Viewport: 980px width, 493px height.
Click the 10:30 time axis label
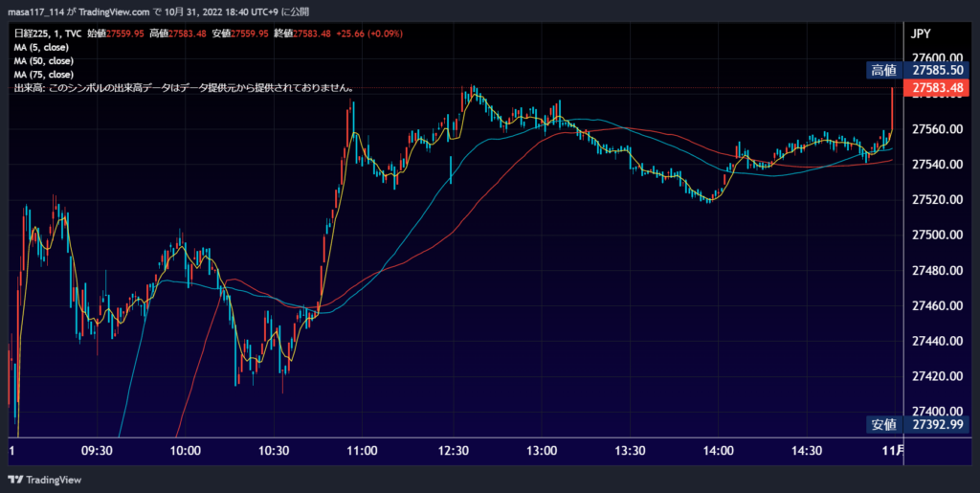coord(274,451)
